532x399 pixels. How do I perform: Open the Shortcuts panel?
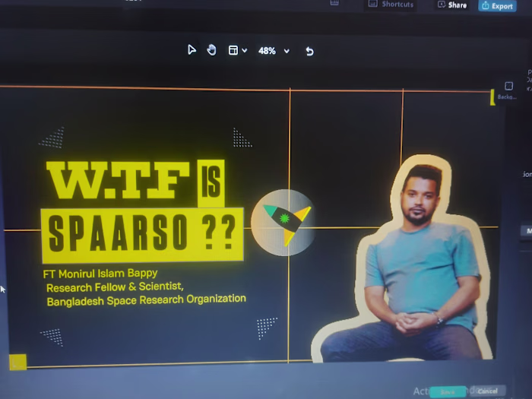(391, 5)
